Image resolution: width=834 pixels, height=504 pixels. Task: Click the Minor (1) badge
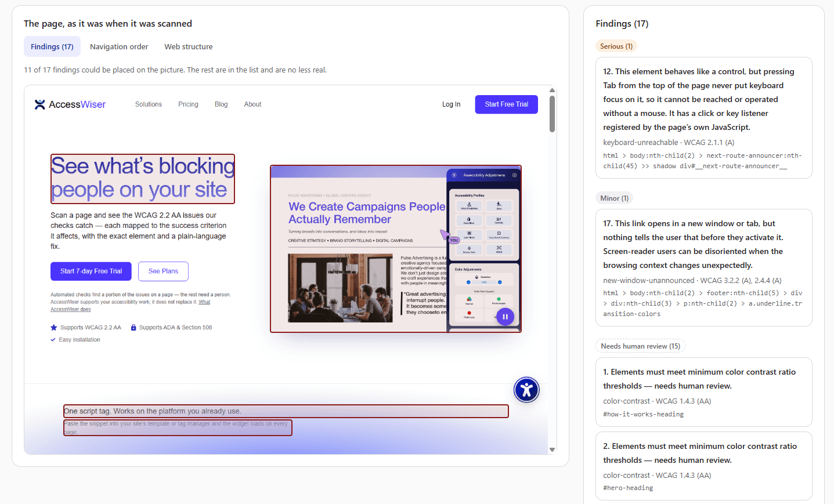pyautogui.click(x=614, y=198)
